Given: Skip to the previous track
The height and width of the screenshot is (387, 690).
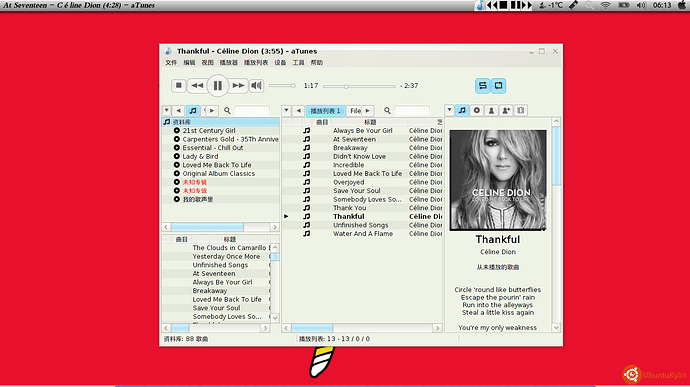Looking at the screenshot, I should (197, 85).
